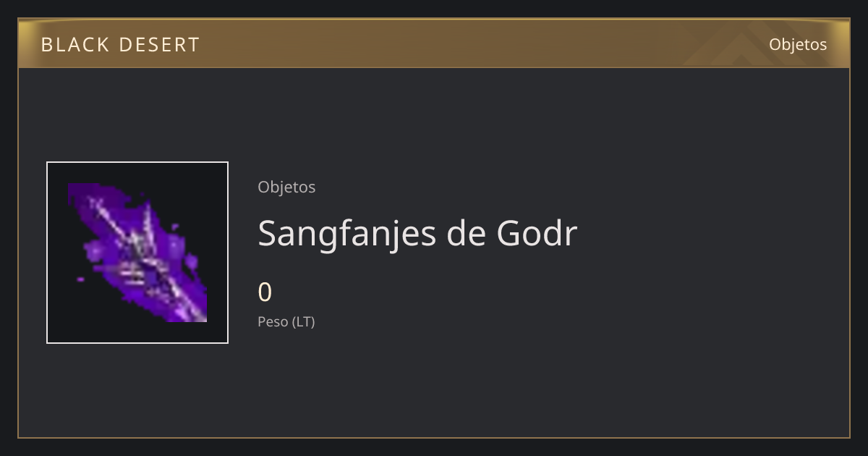Click the gold header banner bar
Viewport: 868px width, 456px height.
(x=434, y=43)
